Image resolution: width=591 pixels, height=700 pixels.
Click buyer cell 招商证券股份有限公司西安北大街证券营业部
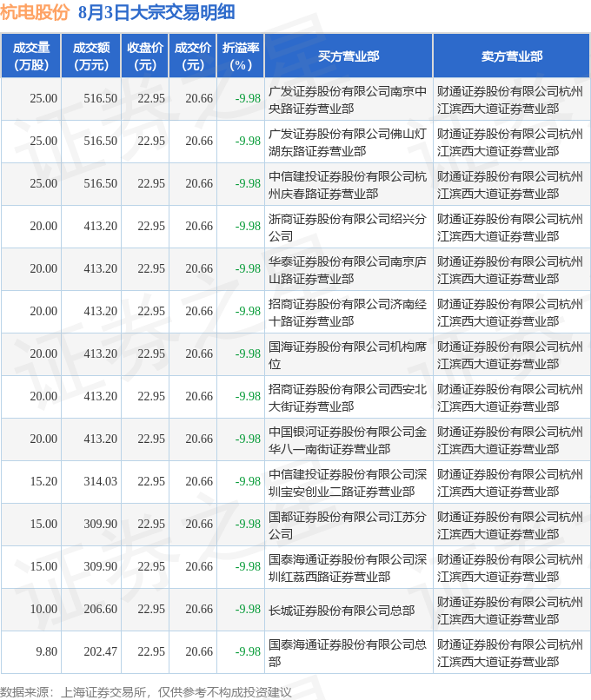pyautogui.click(x=349, y=397)
